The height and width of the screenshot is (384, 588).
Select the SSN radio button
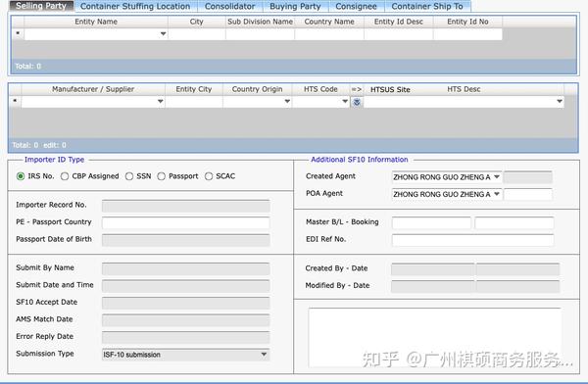coord(129,176)
